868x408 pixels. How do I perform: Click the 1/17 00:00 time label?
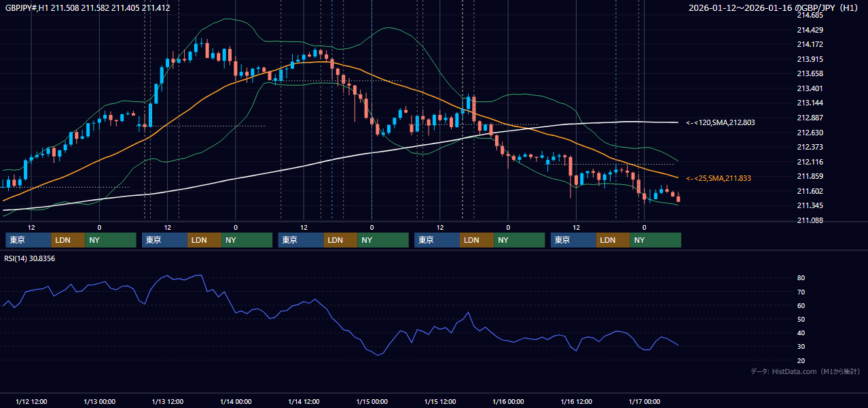tap(645, 402)
